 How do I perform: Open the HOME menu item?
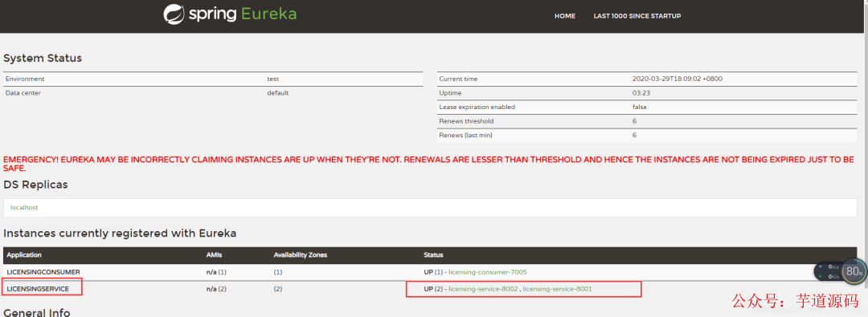(x=565, y=16)
